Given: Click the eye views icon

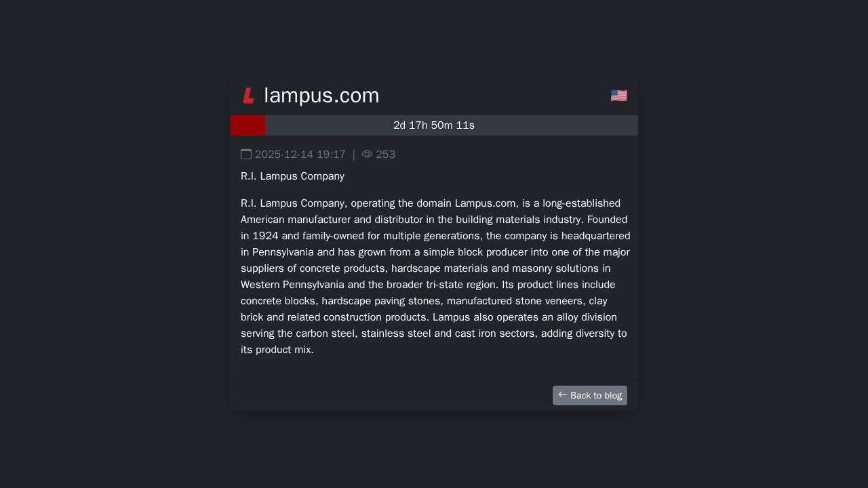Looking at the screenshot, I should (367, 154).
